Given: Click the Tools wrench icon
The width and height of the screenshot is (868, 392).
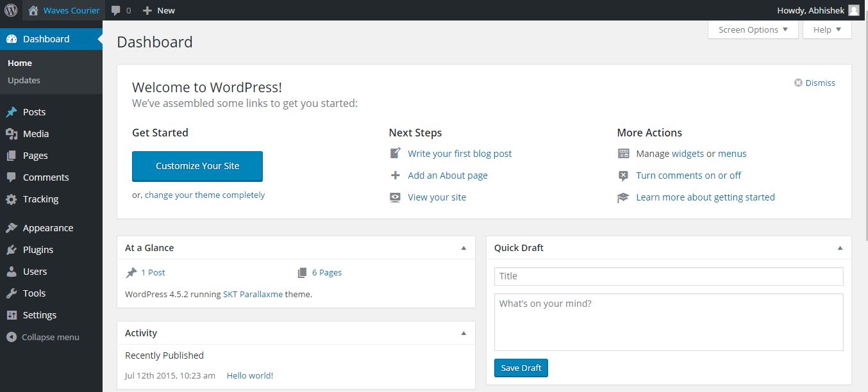Looking at the screenshot, I should pos(12,293).
